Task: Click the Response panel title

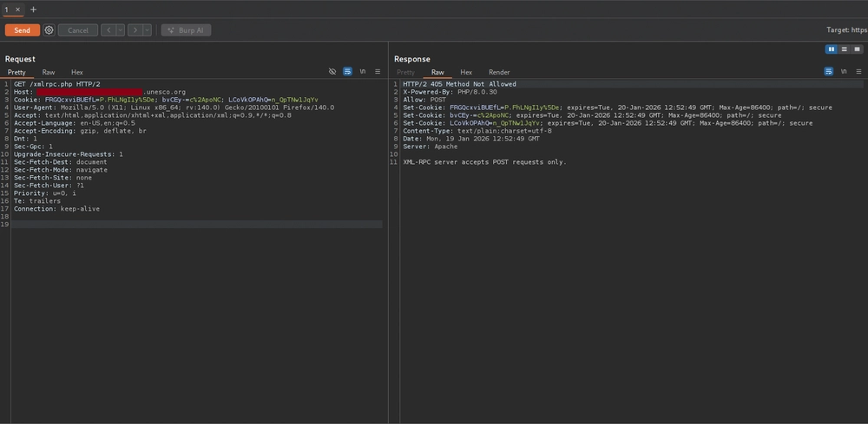Action: click(411, 59)
